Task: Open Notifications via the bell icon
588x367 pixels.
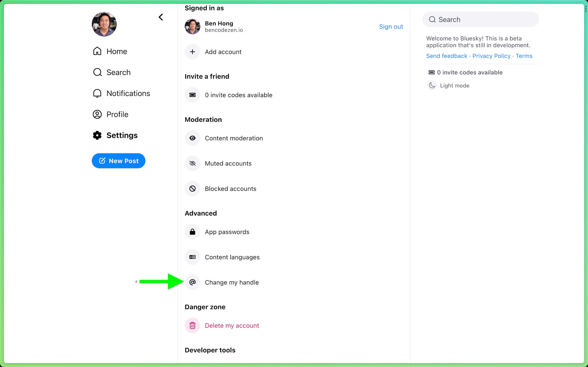Action: pos(97,93)
